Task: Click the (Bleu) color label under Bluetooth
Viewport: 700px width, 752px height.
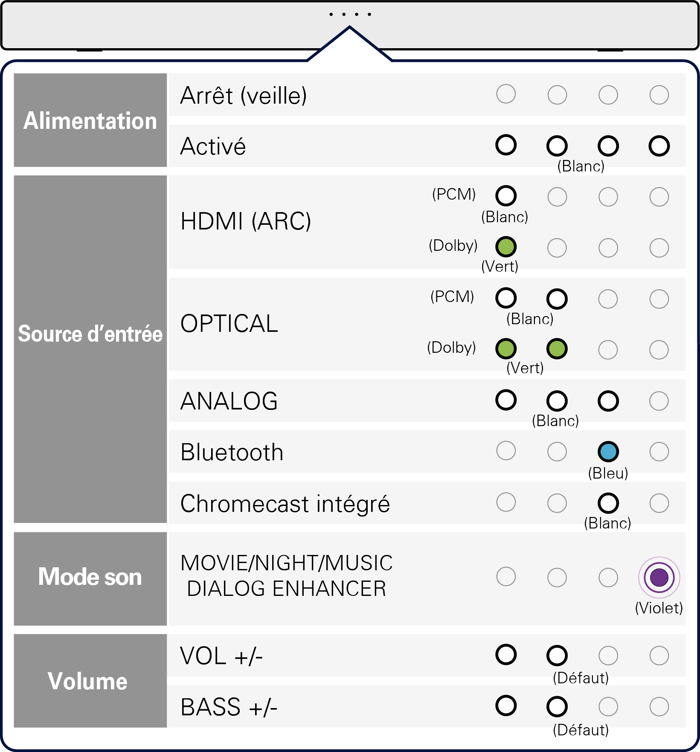Action: pyautogui.click(x=608, y=473)
